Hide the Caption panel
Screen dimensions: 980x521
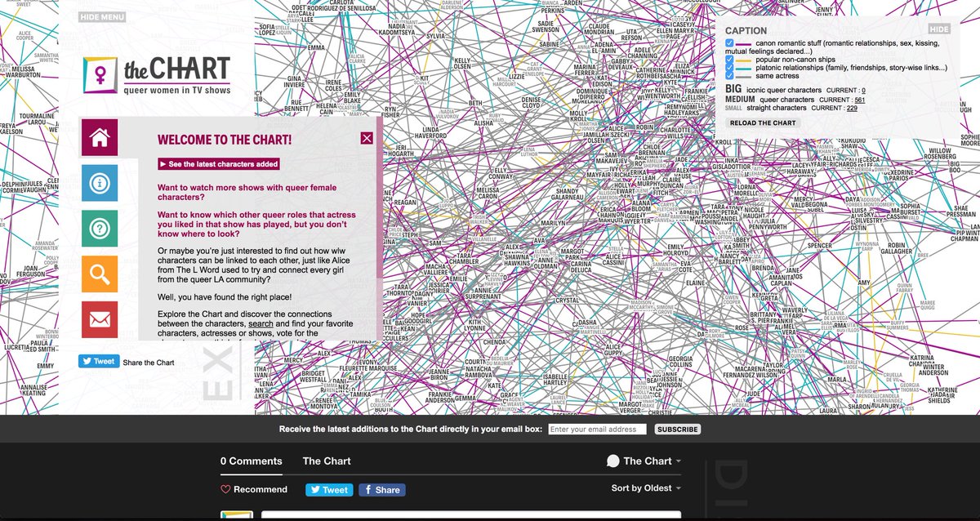tap(939, 29)
